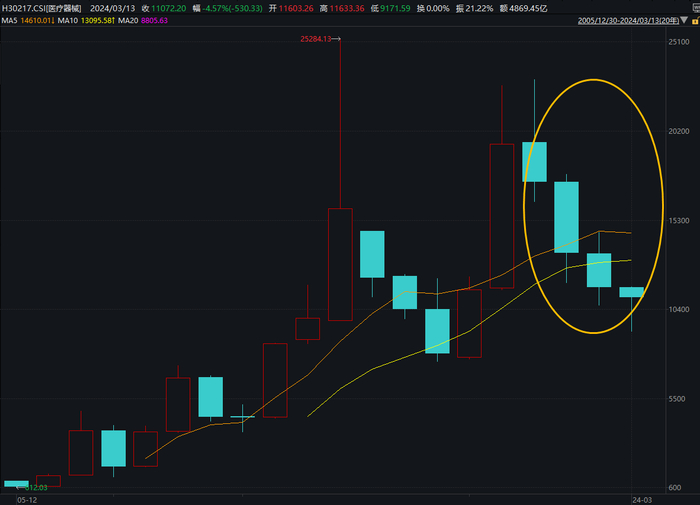Click the monitor icon in top-right corner
The height and width of the screenshot is (505, 700).
(x=696, y=8)
